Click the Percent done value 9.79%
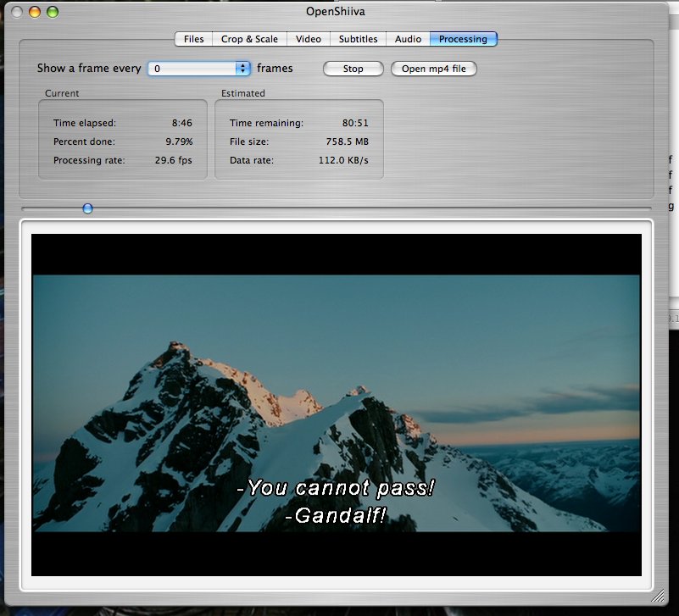 click(x=179, y=142)
